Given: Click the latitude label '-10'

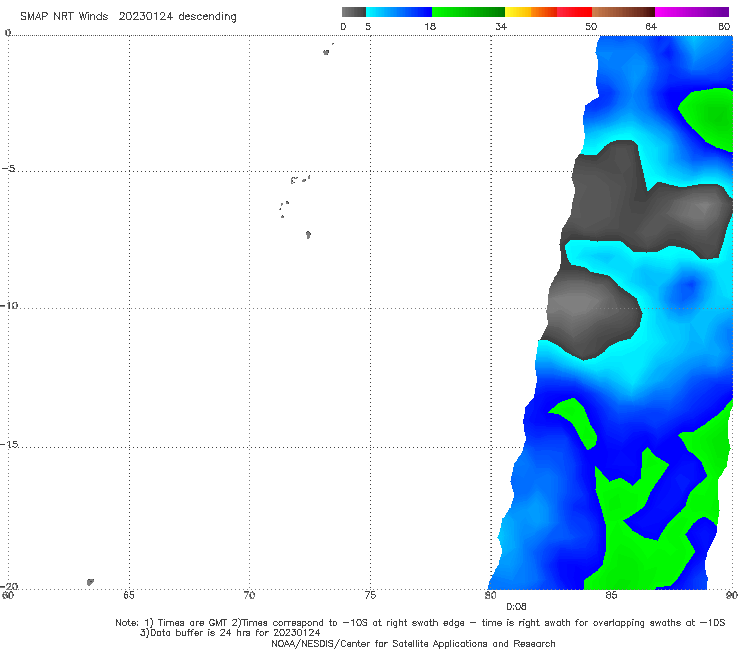Looking at the screenshot, I should [x=9, y=305].
